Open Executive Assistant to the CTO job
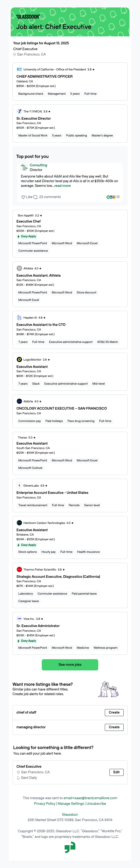The height and width of the screenshot is (868, 140). 41,324
